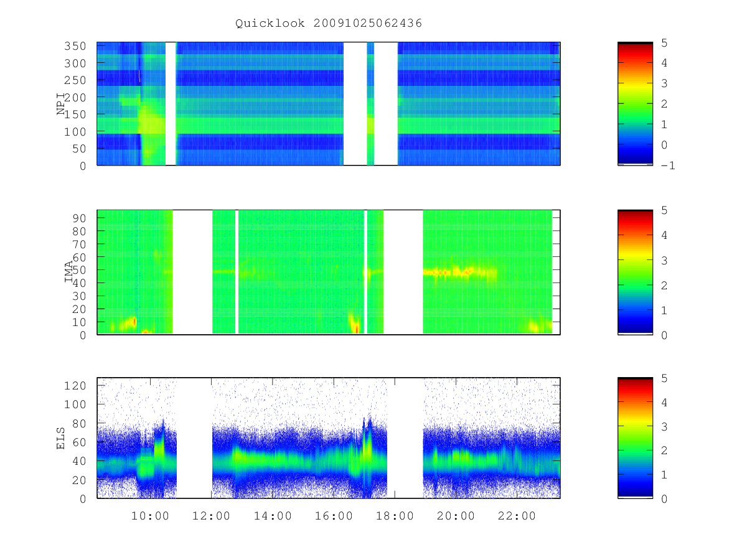
Task: Click the IMA panel colorbar
Action: point(635,272)
